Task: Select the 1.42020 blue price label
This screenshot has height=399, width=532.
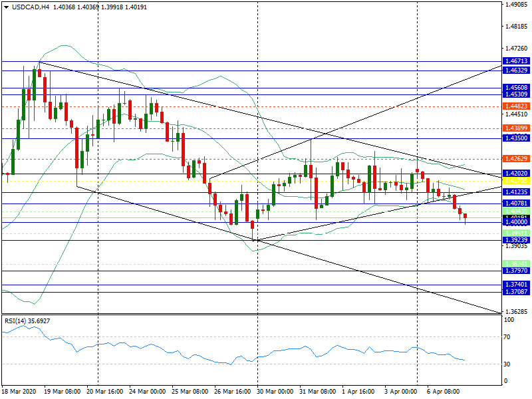Action: pos(516,174)
